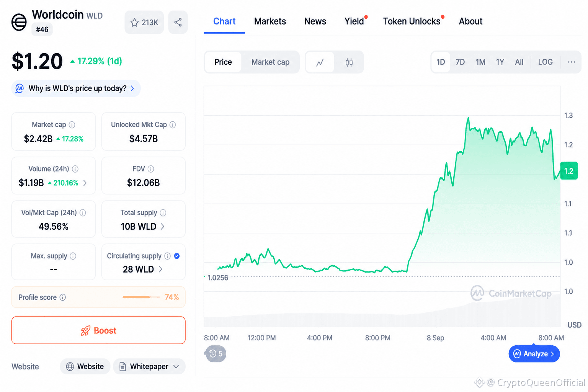The image size is (588, 392).
Task: Select the 1D time range
Action: click(x=441, y=62)
